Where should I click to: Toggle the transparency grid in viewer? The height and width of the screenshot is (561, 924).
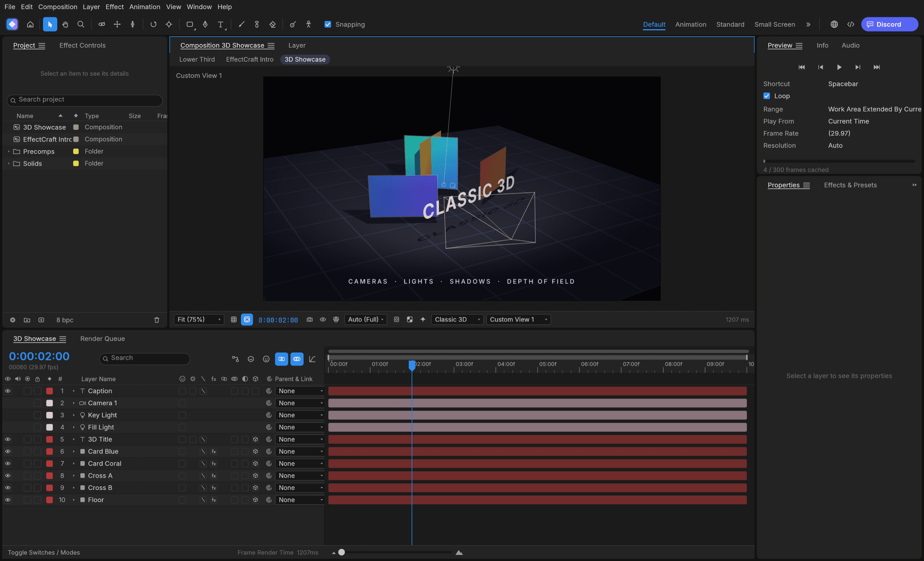410,320
